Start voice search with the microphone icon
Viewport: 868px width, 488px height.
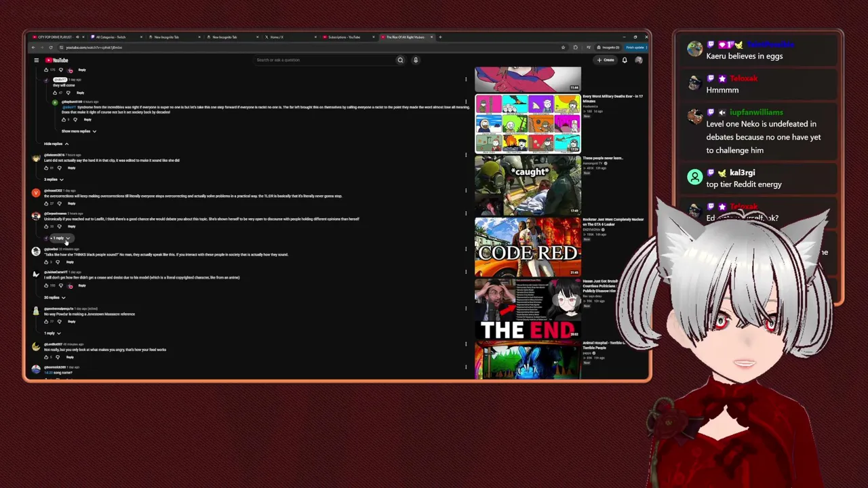click(416, 60)
